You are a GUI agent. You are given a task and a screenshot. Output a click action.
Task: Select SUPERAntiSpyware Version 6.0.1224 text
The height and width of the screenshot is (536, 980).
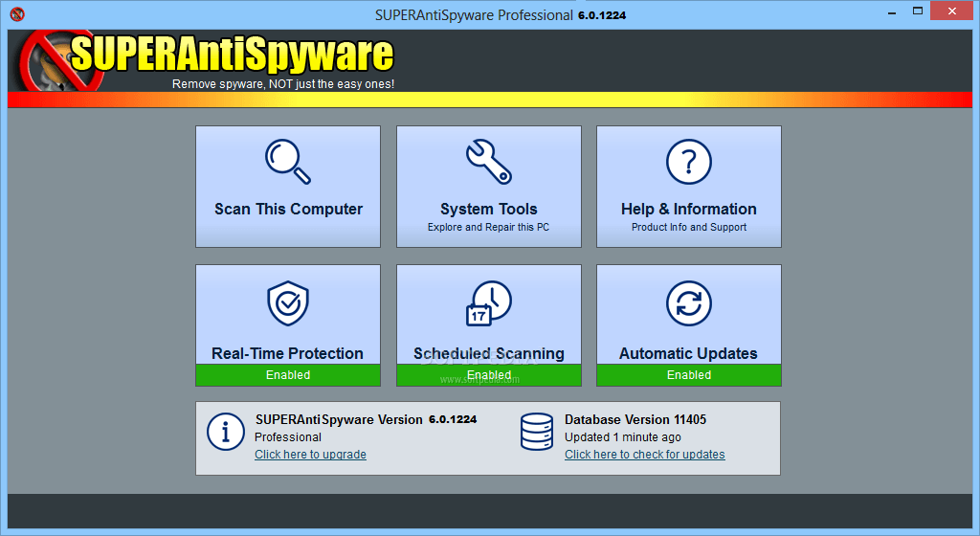(367, 419)
